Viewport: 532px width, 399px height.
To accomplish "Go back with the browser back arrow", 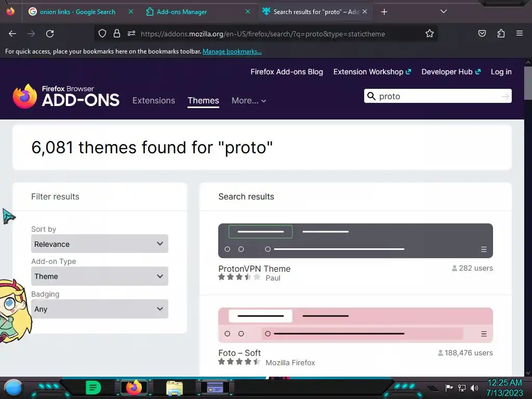I will click(x=12, y=34).
